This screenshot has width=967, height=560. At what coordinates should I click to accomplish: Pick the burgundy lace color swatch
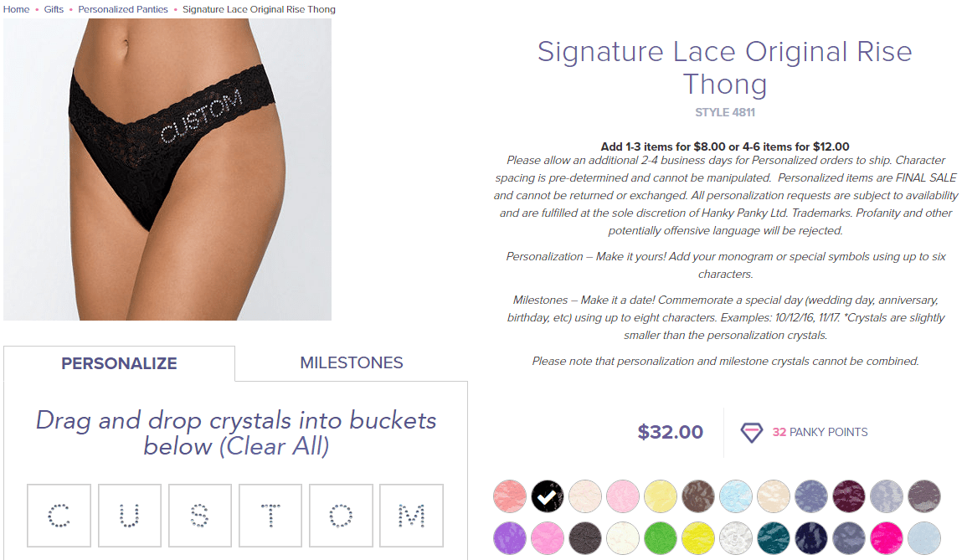click(x=849, y=496)
